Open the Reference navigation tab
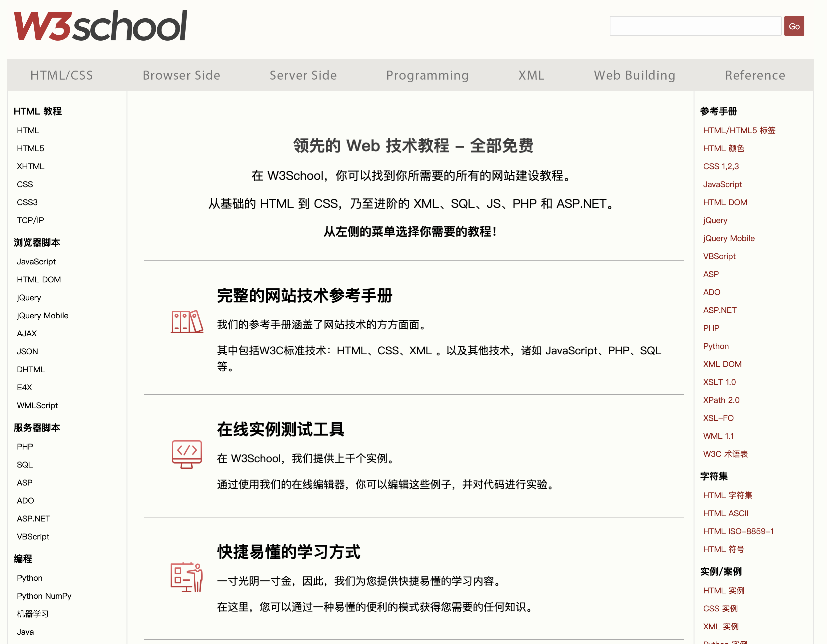 coord(755,75)
